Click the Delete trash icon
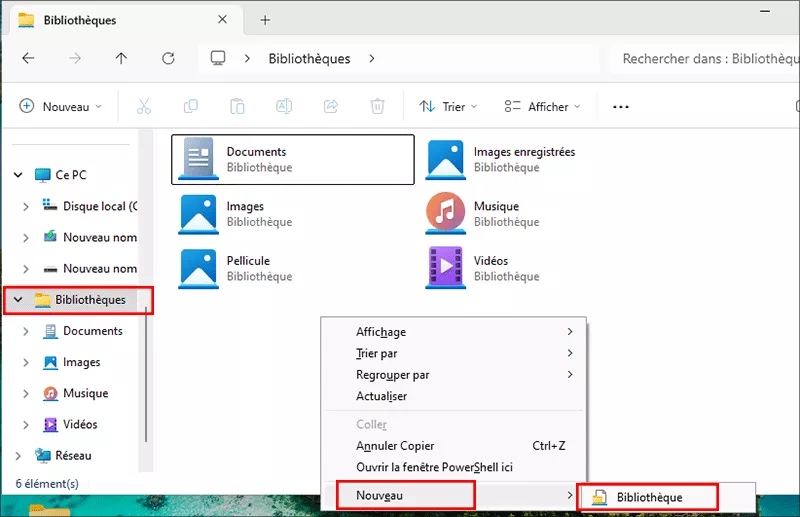Screen dimensions: 800x517 pyautogui.click(x=377, y=106)
